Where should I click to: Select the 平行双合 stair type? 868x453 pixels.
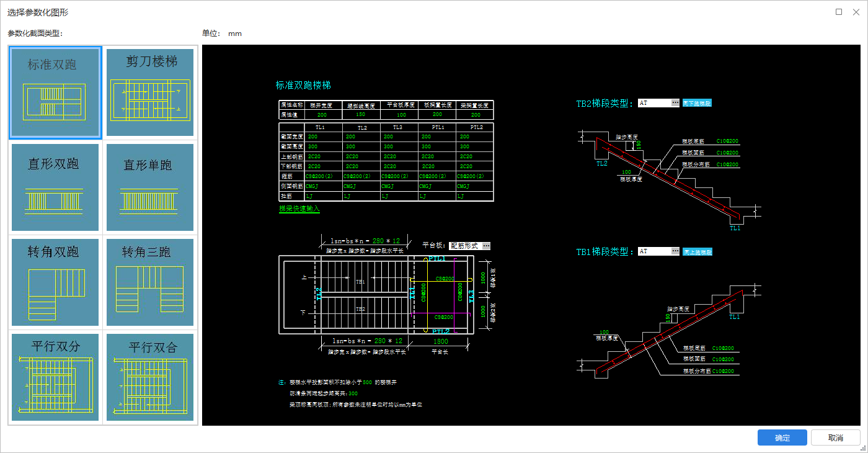[150, 377]
